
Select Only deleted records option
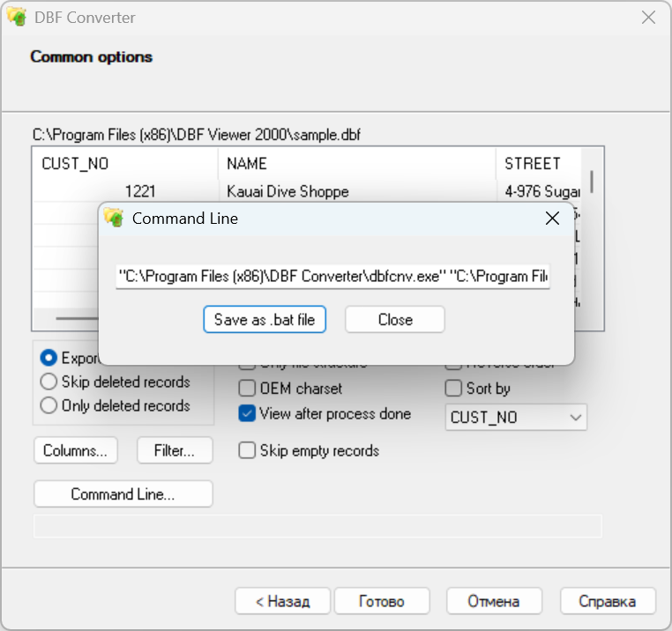click(x=49, y=406)
